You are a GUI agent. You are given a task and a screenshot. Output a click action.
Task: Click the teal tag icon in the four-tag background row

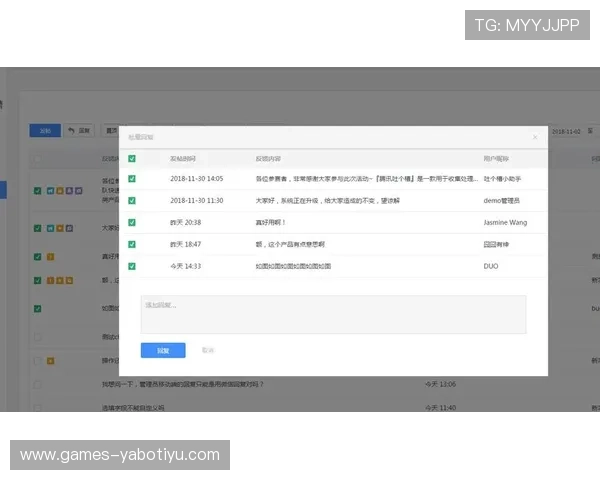(50, 191)
